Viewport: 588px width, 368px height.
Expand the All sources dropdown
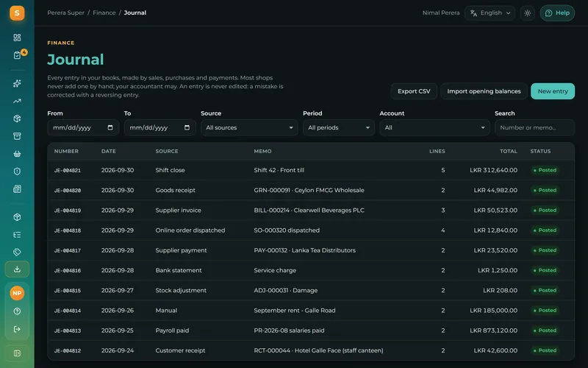[249, 127]
